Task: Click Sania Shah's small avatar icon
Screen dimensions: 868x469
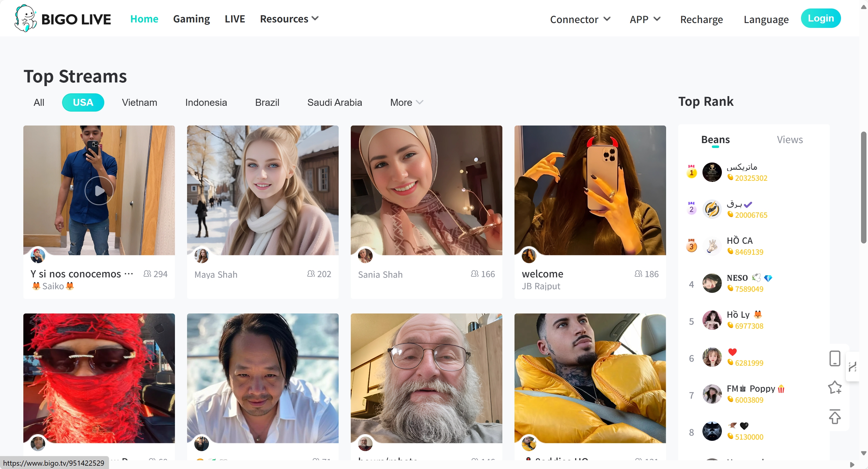Action: click(365, 256)
